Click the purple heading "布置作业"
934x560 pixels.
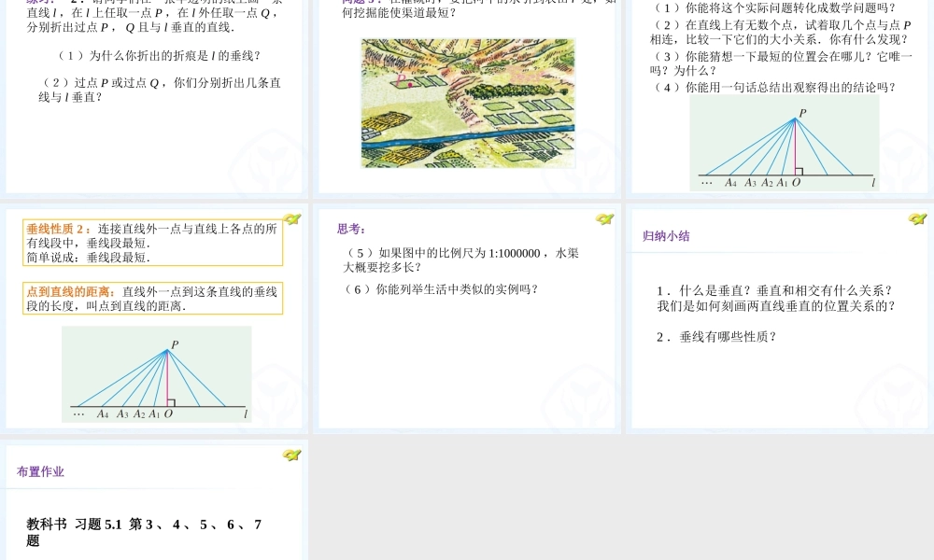point(40,472)
